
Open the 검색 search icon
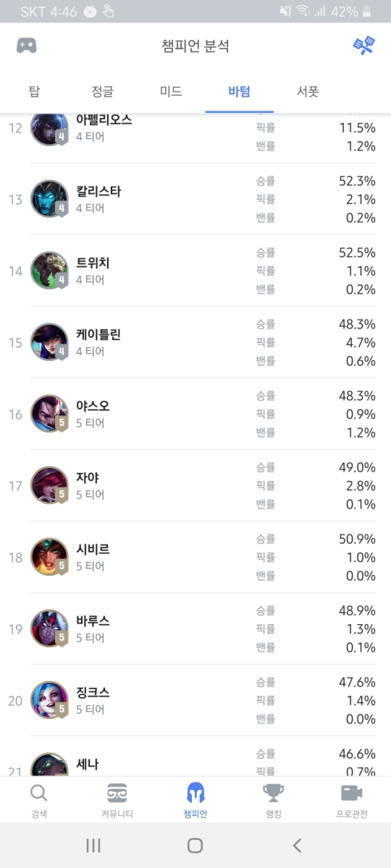pos(39,793)
